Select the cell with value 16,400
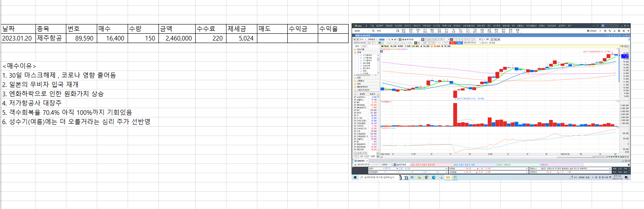 tap(112, 38)
